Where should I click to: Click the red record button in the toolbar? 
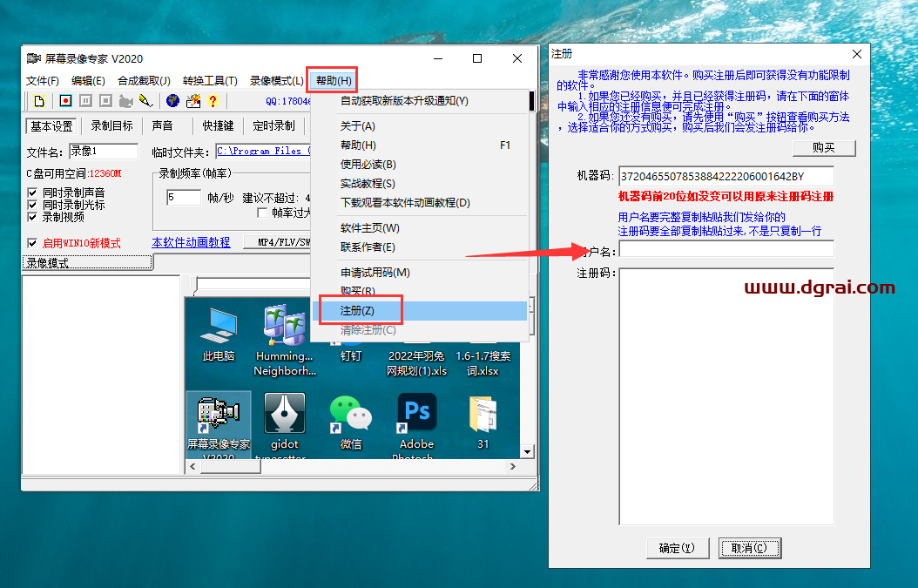(64, 102)
